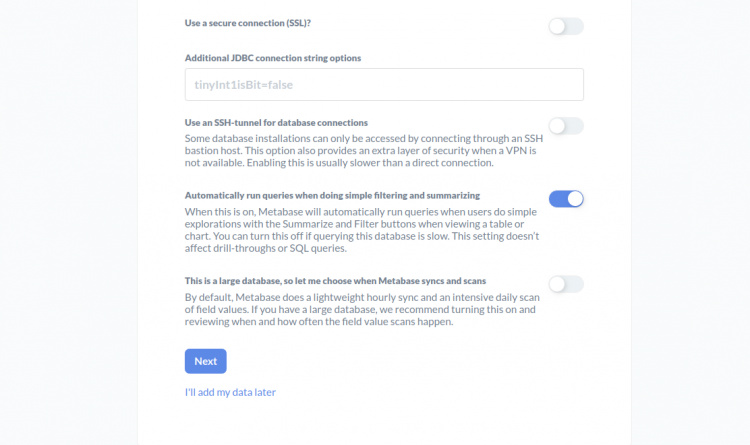Open the "I'll add my data later" link

[230, 392]
